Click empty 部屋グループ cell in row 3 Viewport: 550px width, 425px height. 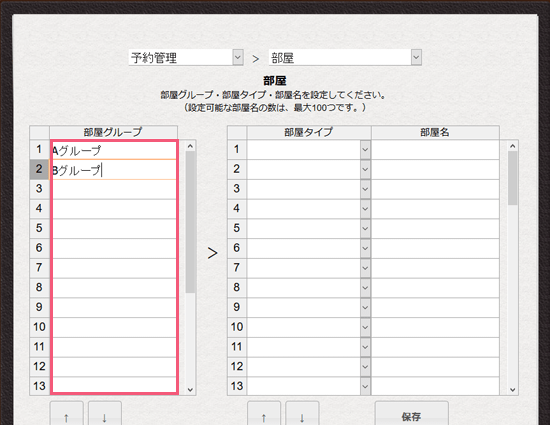114,189
